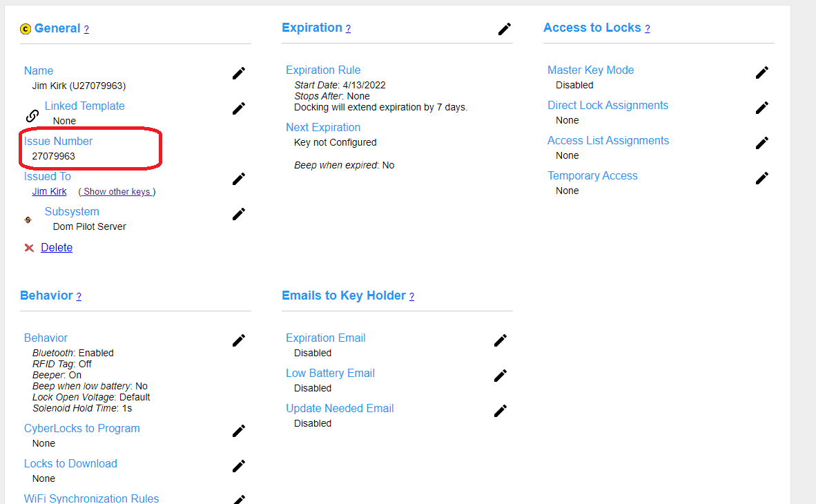
Task: Edit Update Needed Email setting
Action: pyautogui.click(x=501, y=411)
